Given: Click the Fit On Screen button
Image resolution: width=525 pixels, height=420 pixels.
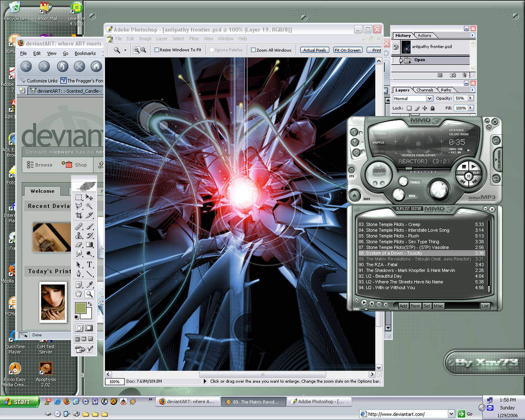Looking at the screenshot, I should point(347,50).
